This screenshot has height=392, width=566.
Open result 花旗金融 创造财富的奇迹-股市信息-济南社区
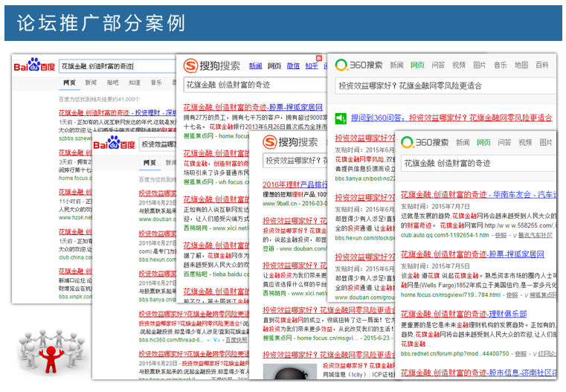478,373
